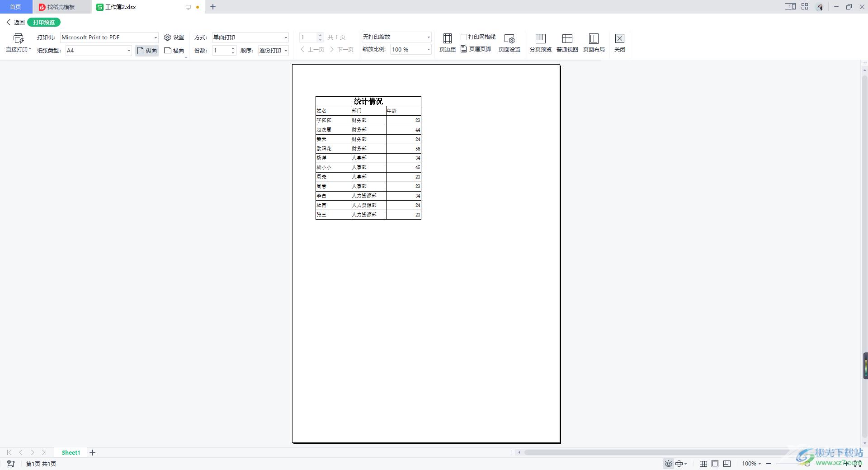The height and width of the screenshot is (470, 868).
Task: Enable the print gridlines checkbox
Action: [464, 37]
